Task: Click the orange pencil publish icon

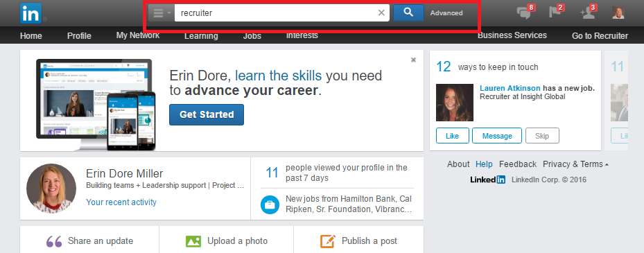Action: pos(328,241)
